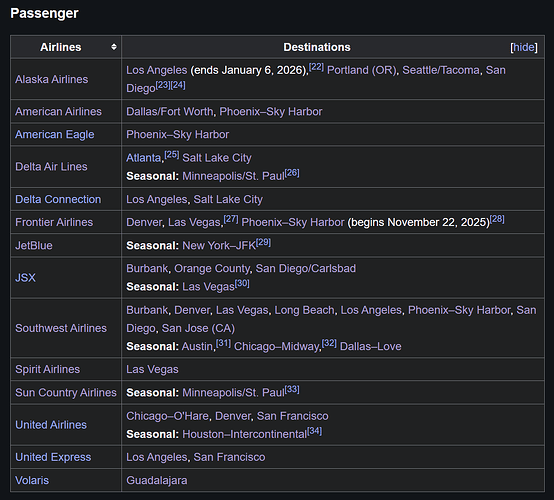Open the American Eagle airline link
554x500 pixels.
coord(55,135)
